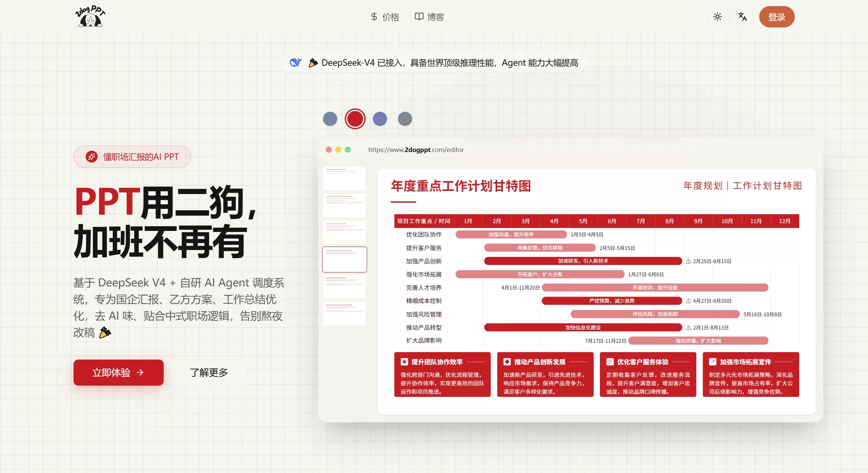Click the 加强沟通，提升效率 Gantt bar
This screenshot has height=473, width=868.
pos(511,234)
